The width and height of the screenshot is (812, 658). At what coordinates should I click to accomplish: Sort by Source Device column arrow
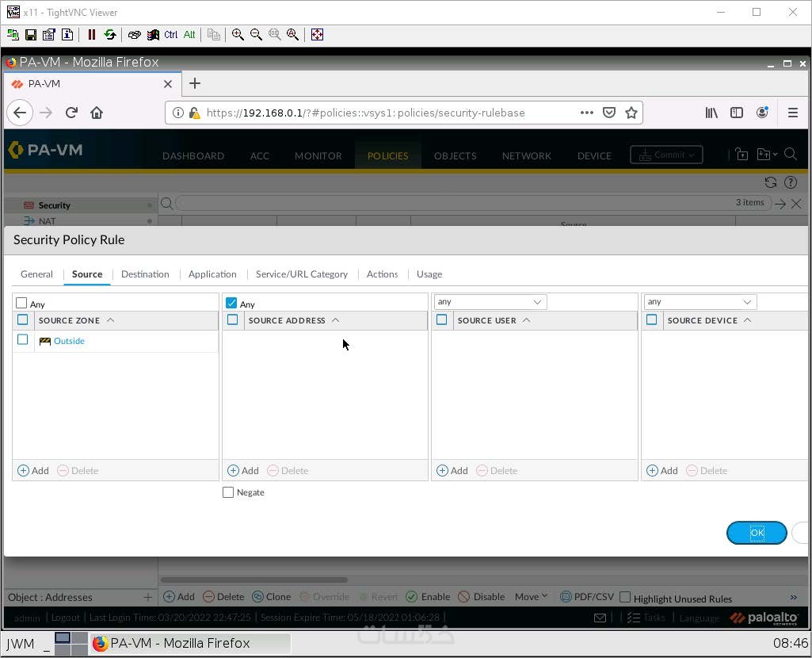pos(747,320)
